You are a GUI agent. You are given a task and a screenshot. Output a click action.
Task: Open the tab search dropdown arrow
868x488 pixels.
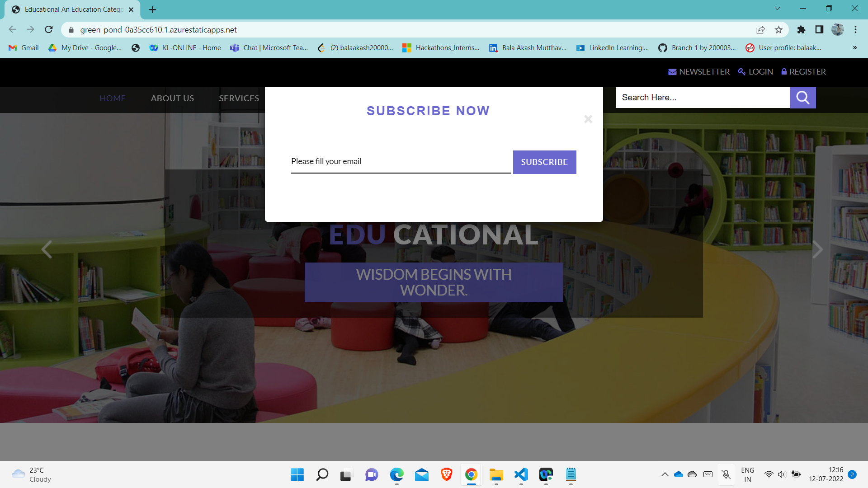point(777,9)
